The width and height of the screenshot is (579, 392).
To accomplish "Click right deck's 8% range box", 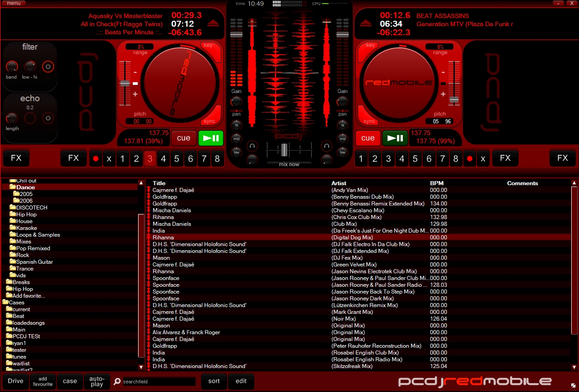I will (440, 47).
